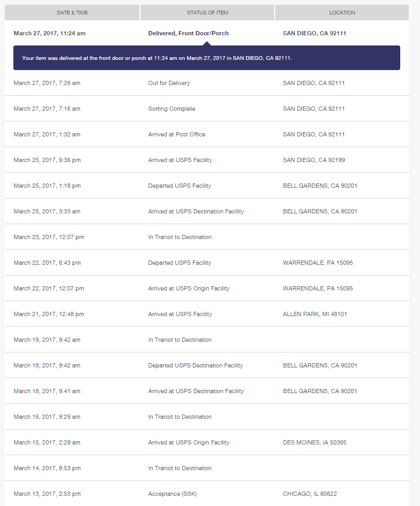Viewport: 420px width, 506px height.
Task: Select the SAN DIEGO, CA 92199 location
Action: pos(314,160)
